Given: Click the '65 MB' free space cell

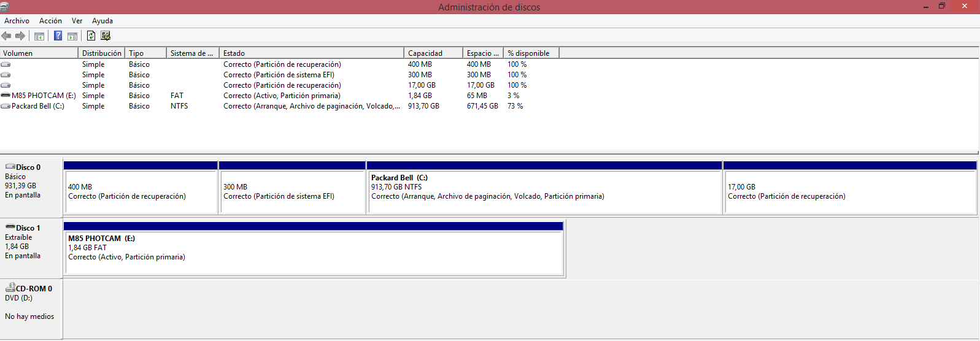Looking at the screenshot, I should [x=477, y=95].
